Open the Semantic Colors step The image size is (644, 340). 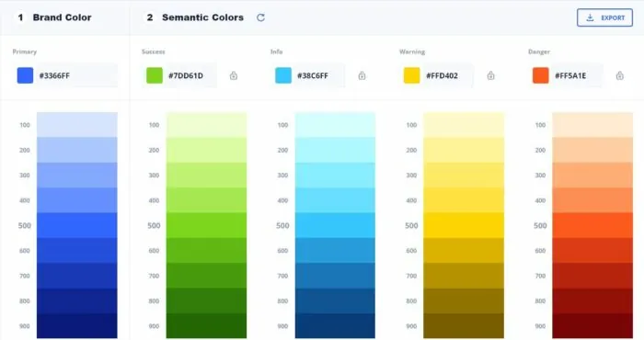tap(195, 17)
